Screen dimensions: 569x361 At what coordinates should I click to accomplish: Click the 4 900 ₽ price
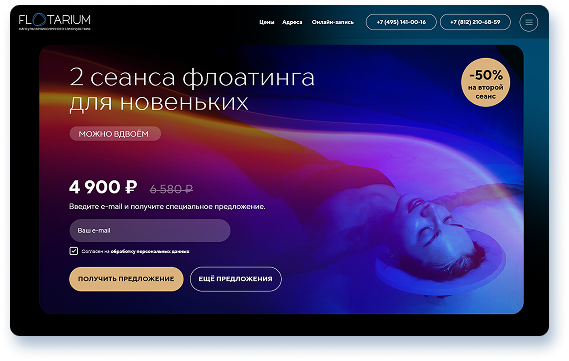coord(103,187)
